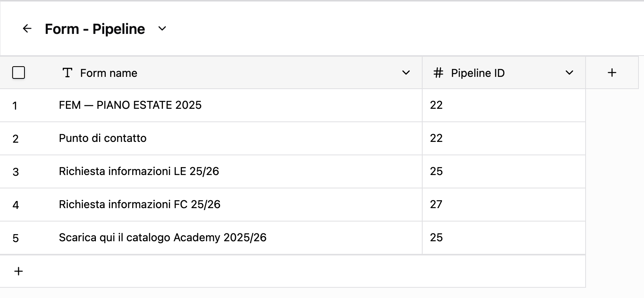The height and width of the screenshot is (298, 644).
Task: Select row number 1
Action: pos(15,106)
